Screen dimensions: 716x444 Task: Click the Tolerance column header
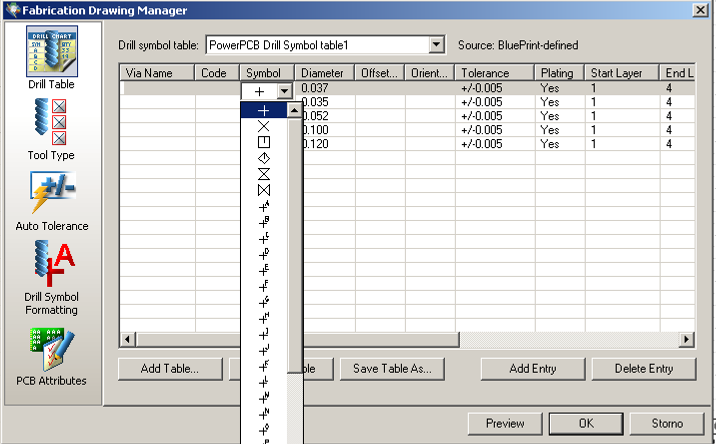(495, 73)
